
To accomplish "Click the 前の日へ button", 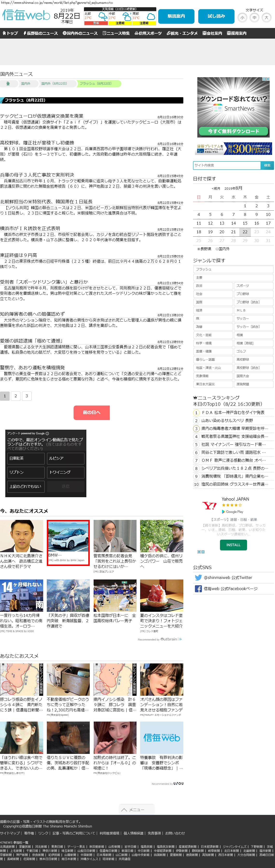I will (x=91, y=413).
